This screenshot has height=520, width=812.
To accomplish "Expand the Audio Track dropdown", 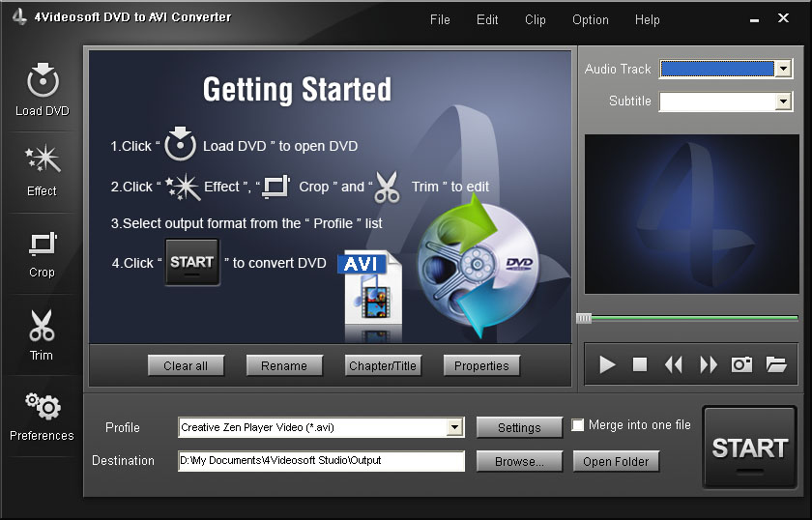I will (783, 69).
